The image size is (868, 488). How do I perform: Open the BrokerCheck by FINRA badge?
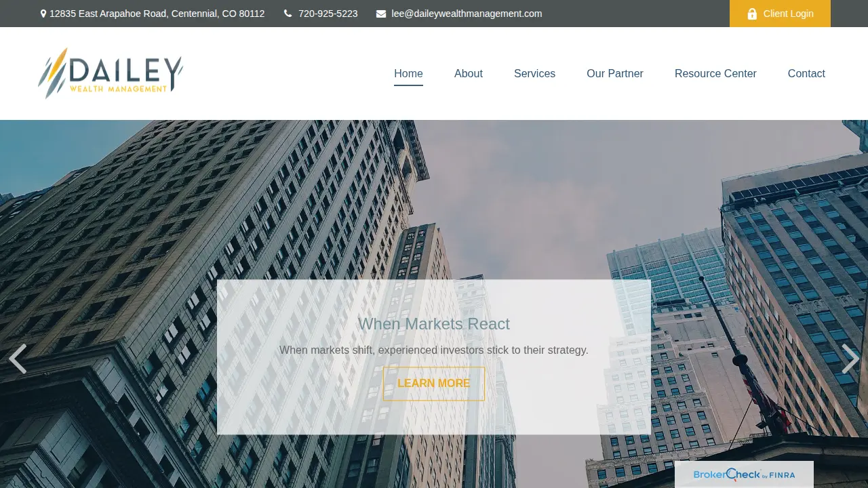744,474
